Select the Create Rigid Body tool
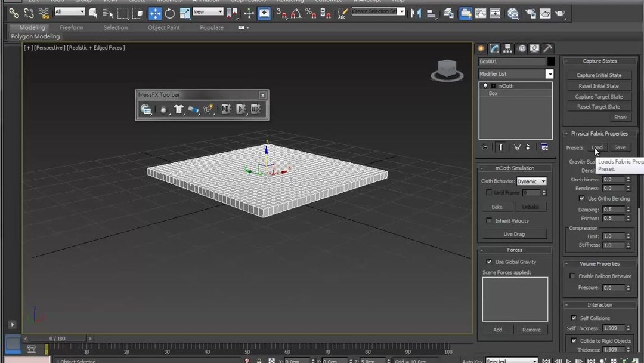The width and height of the screenshot is (644, 363). point(163,109)
